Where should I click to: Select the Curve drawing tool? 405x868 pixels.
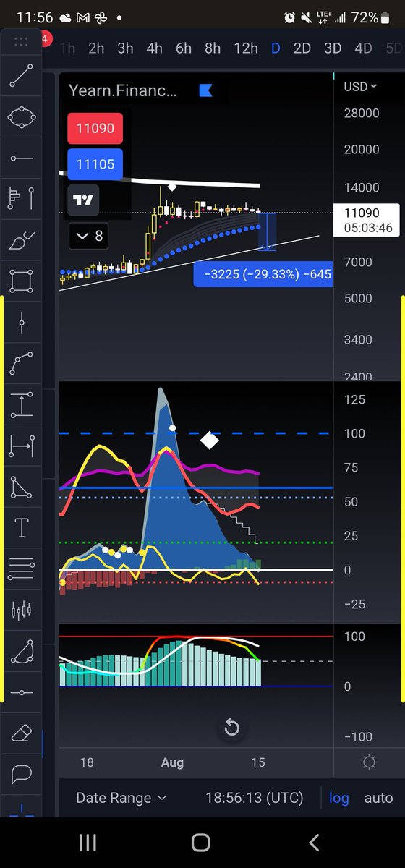22,363
